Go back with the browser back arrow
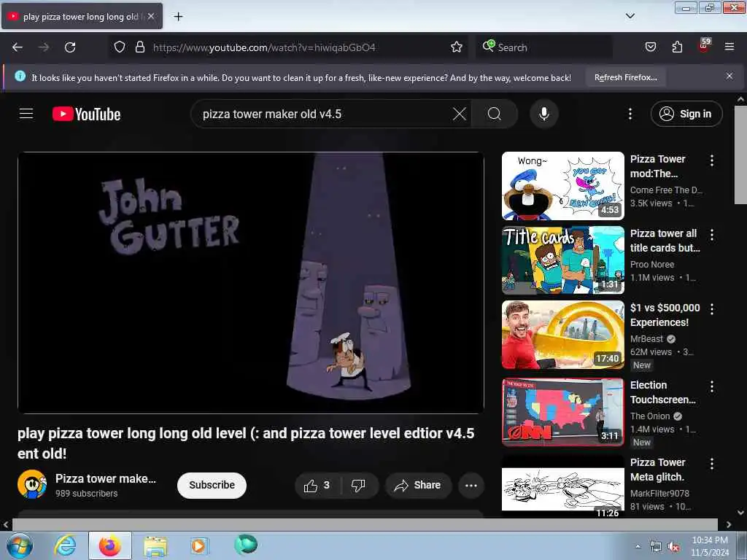 pos(18,47)
